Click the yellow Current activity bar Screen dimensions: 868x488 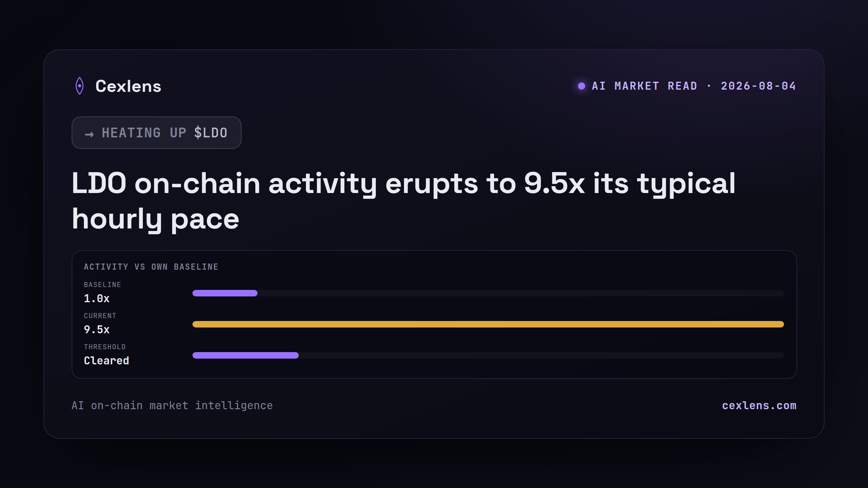tap(488, 324)
